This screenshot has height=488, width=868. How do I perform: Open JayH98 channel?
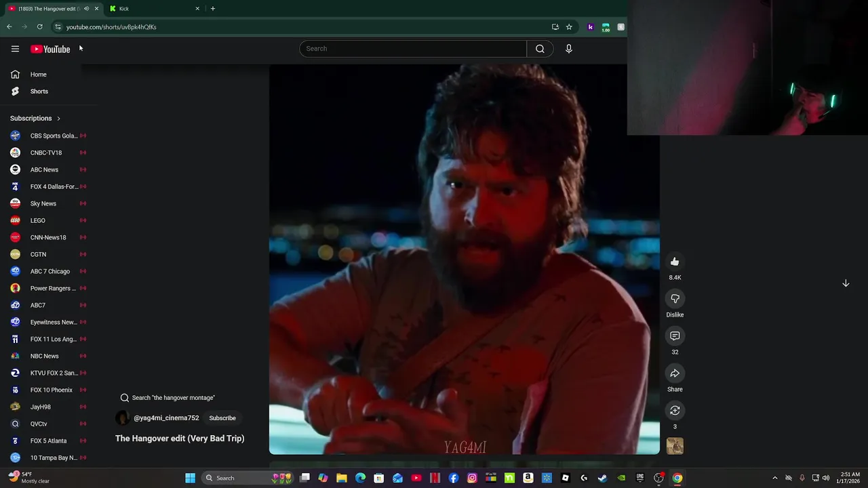[x=47, y=407]
